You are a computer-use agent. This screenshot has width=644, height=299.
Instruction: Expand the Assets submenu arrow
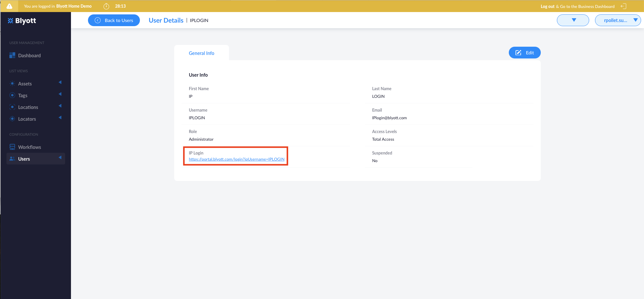[x=60, y=83]
